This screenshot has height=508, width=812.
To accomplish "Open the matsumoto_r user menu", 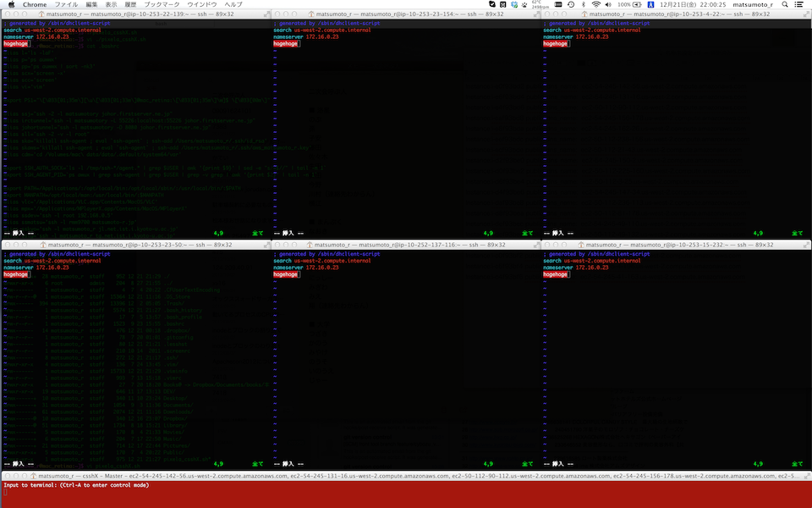I will (752, 4).
